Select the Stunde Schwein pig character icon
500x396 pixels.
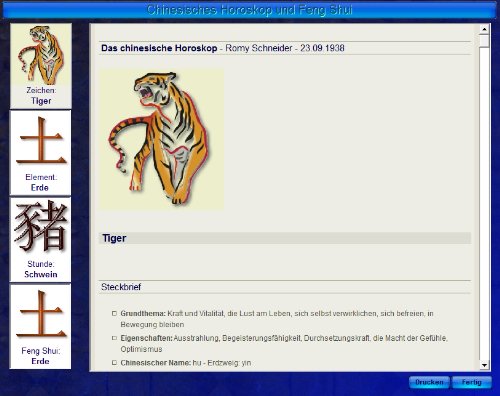pos(41,226)
